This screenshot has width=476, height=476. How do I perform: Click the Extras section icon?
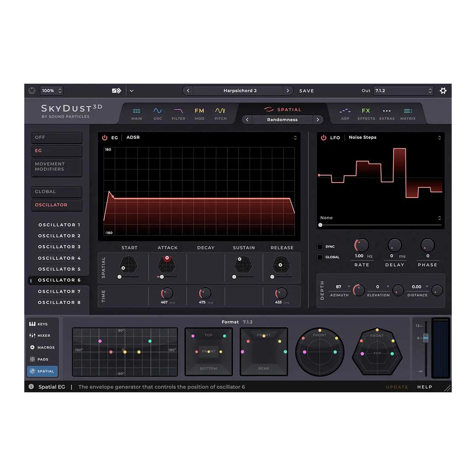coord(387,114)
